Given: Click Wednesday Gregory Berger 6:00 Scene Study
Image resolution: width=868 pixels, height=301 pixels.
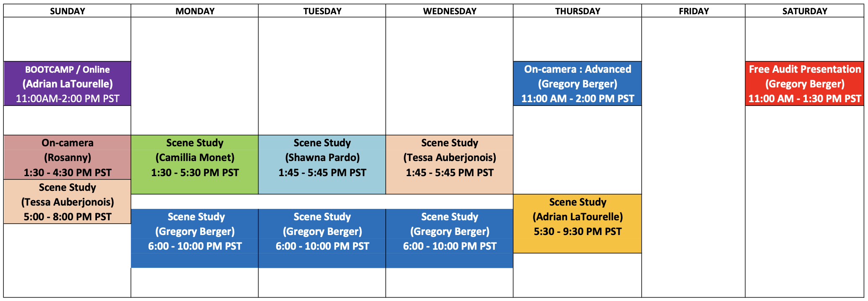Looking at the screenshot, I should (450, 238).
